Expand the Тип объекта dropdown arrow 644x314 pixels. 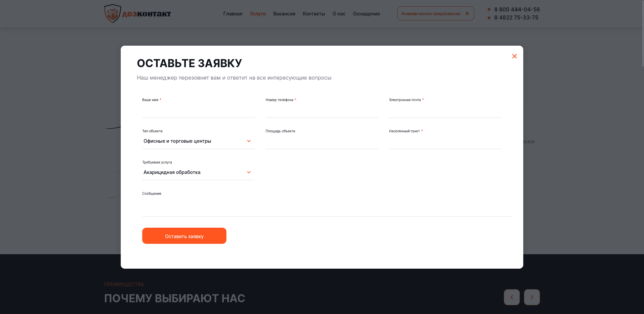[x=249, y=141]
